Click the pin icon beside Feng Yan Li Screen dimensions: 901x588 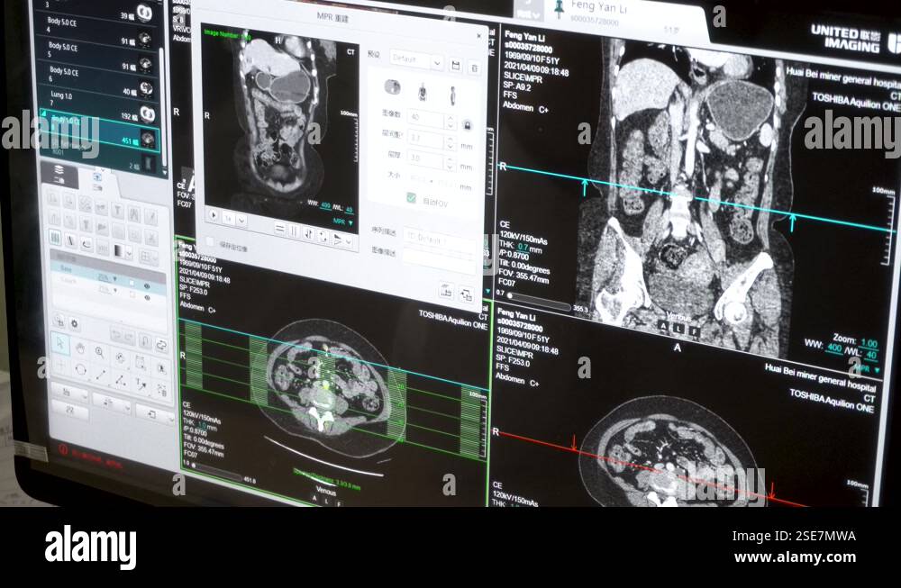point(558,7)
